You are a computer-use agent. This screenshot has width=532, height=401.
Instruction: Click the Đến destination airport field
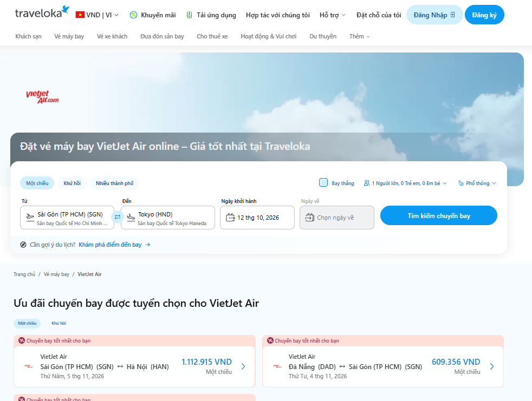(x=168, y=218)
